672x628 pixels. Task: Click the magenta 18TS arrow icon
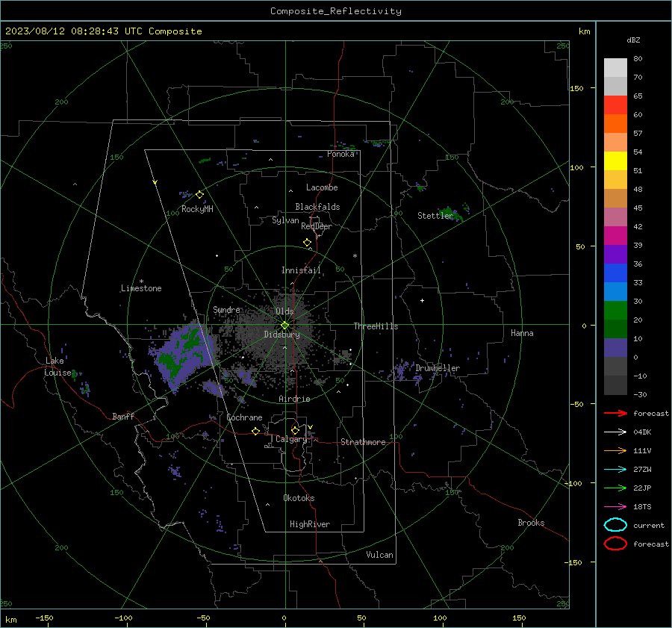615,507
